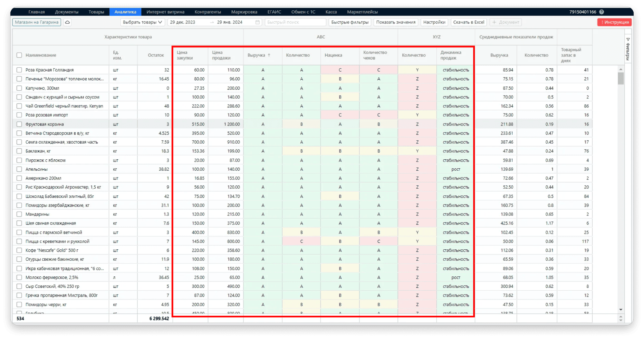Open the Магазин на Гагарина store selector
This screenshot has width=644, height=339.
pos(37,22)
